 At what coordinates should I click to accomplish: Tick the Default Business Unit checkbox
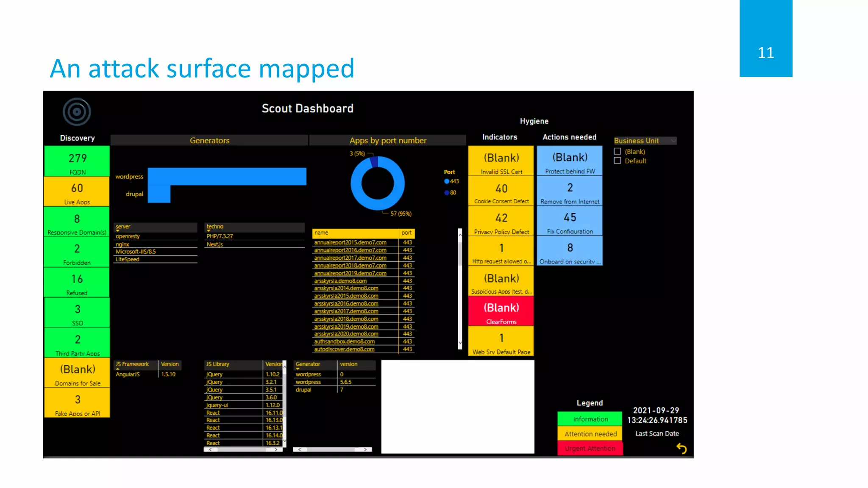(618, 161)
